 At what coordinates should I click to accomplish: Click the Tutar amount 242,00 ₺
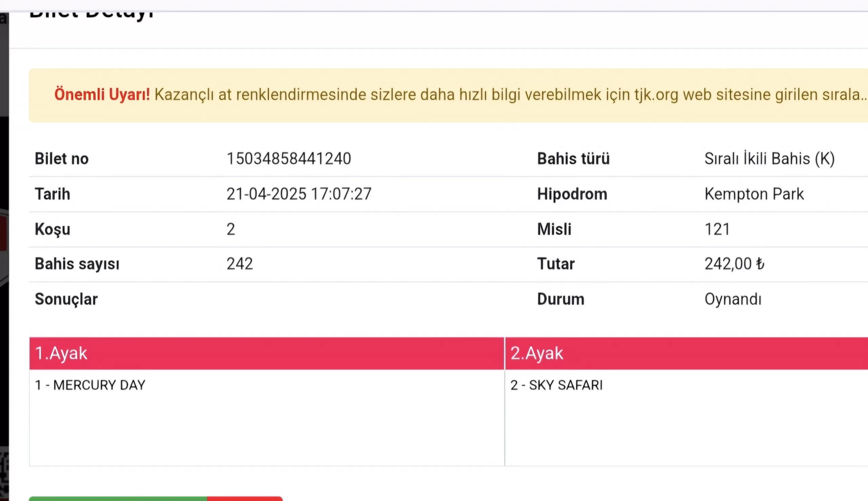(x=734, y=264)
